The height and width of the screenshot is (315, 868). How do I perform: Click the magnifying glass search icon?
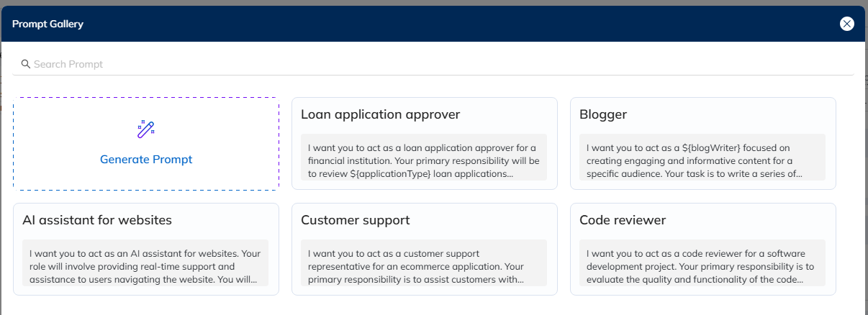(25, 64)
